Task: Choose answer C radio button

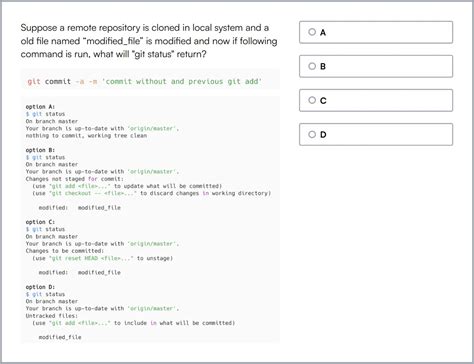Action: click(x=312, y=100)
